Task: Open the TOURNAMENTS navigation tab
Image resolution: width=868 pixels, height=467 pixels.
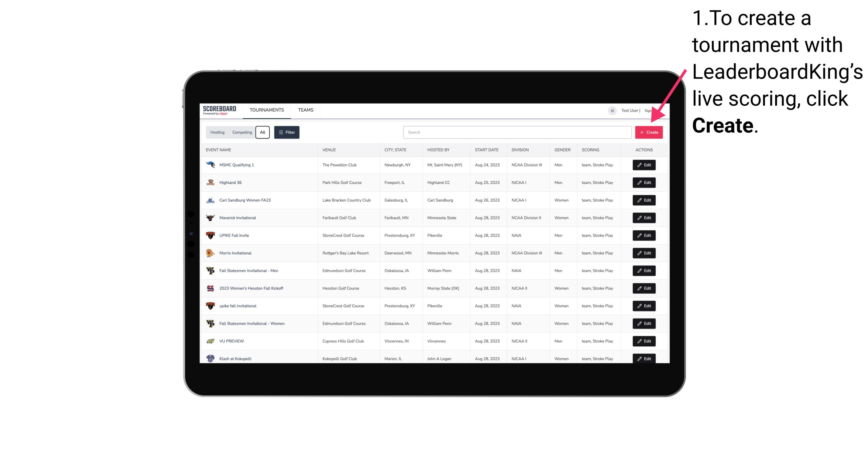Action: (x=266, y=110)
